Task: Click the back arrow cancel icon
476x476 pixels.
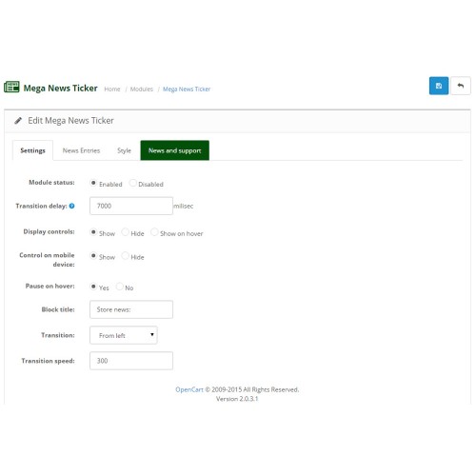Action: pyautogui.click(x=461, y=86)
